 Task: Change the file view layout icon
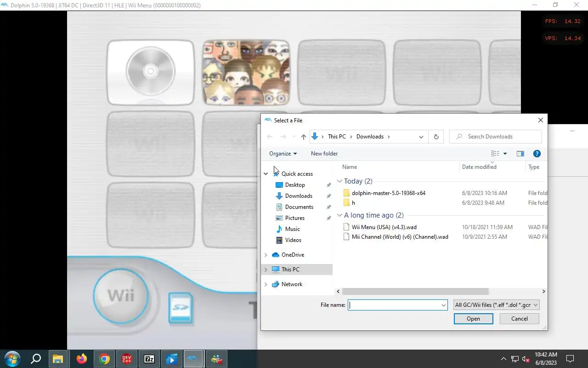(x=495, y=154)
